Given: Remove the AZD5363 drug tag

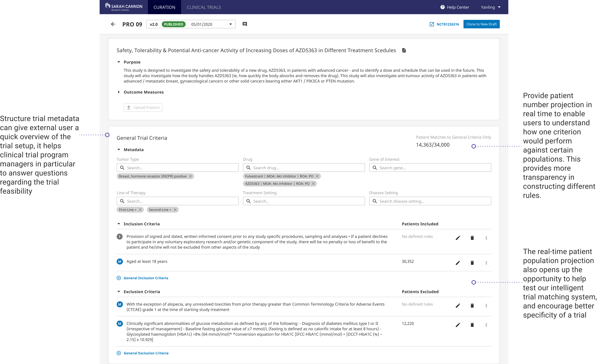Looking at the screenshot, I should (x=313, y=184).
